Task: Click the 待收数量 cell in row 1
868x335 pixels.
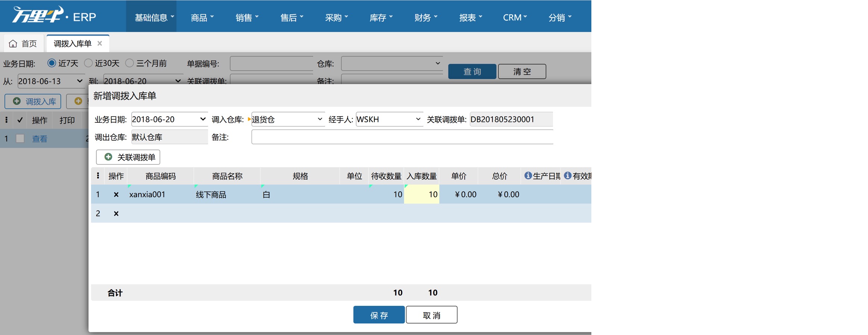Action: (x=386, y=194)
